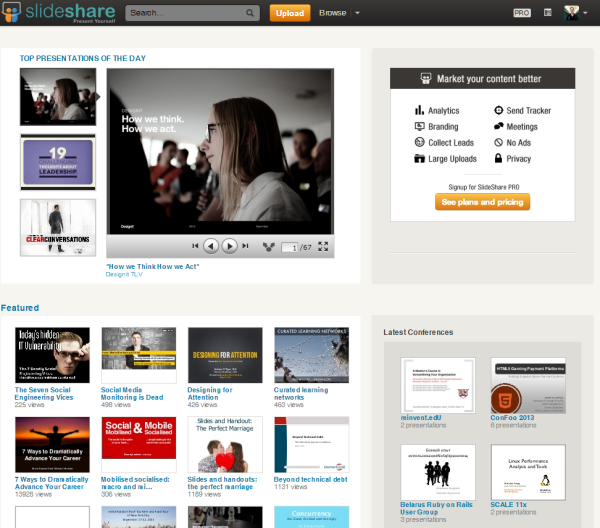
Task: Click the No Ads icon
Action: [498, 142]
